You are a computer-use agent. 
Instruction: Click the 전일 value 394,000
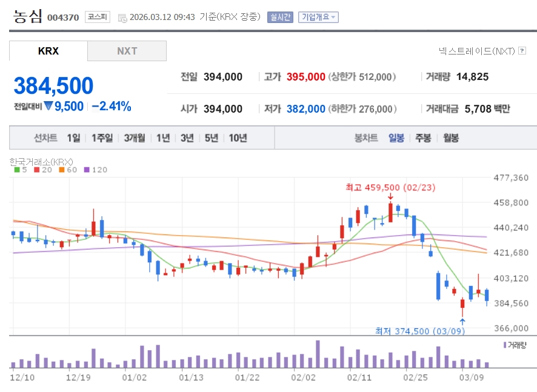[223, 77]
